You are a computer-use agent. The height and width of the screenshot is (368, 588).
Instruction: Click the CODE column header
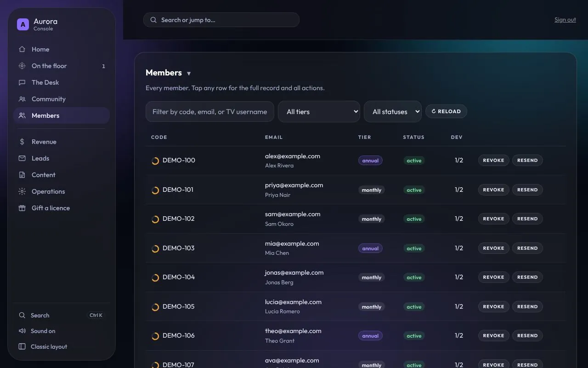(x=159, y=137)
